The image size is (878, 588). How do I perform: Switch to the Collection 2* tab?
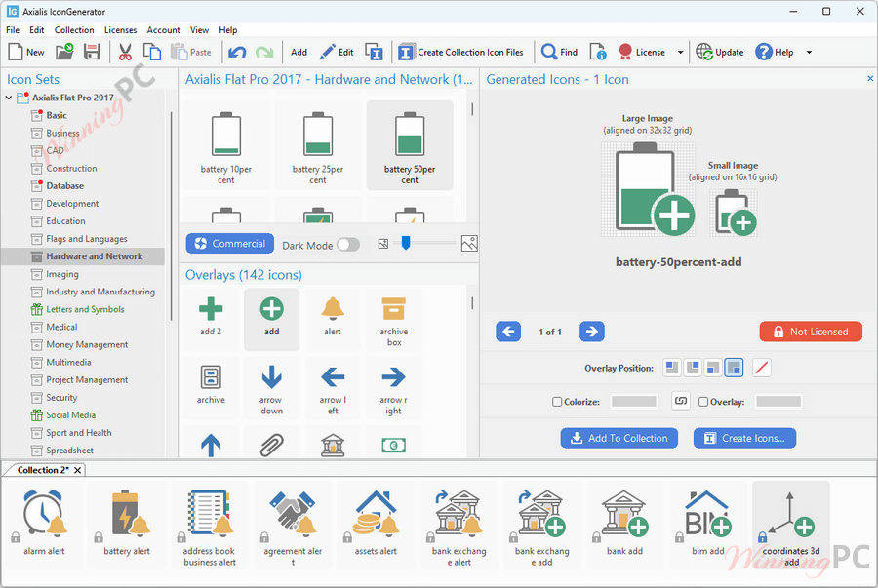click(43, 470)
